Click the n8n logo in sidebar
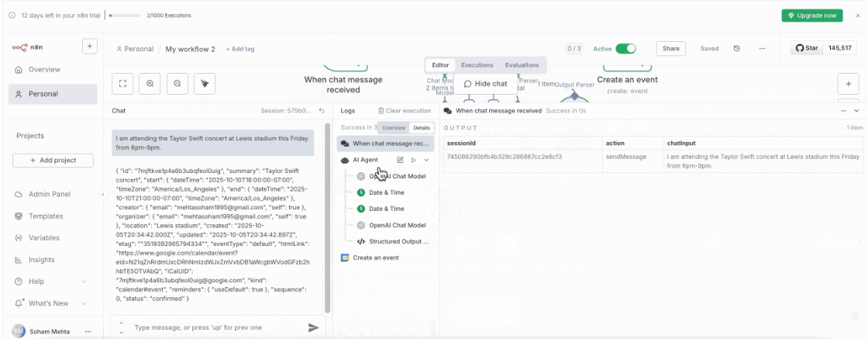Image resolution: width=868 pixels, height=339 pixels. [28, 47]
